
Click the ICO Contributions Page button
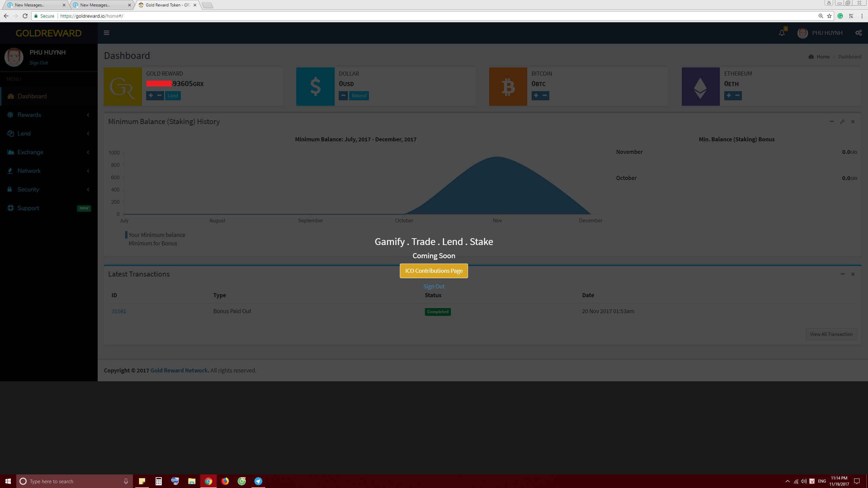(x=434, y=271)
